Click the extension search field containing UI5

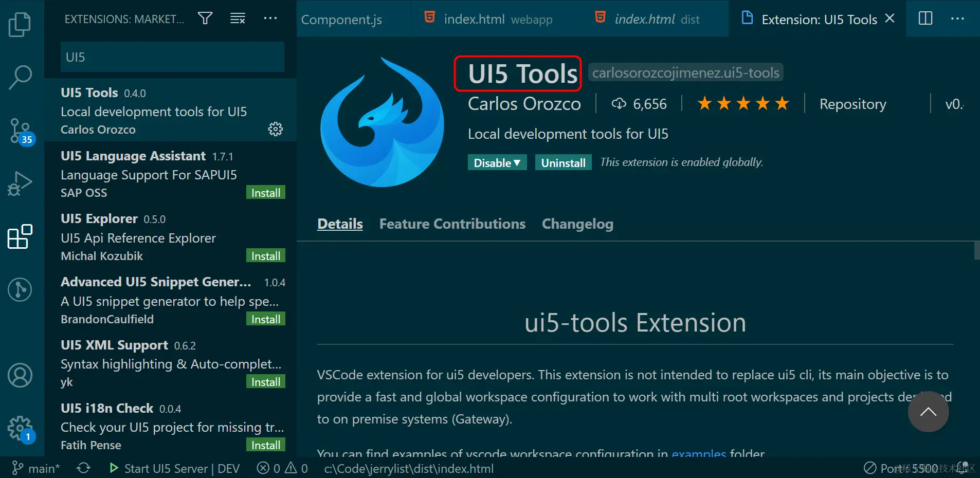172,57
